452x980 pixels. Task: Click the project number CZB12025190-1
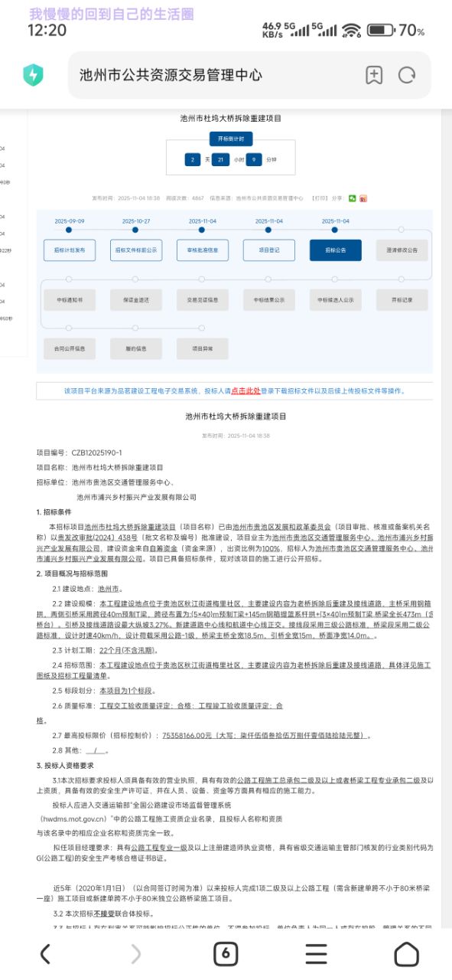coord(96,453)
